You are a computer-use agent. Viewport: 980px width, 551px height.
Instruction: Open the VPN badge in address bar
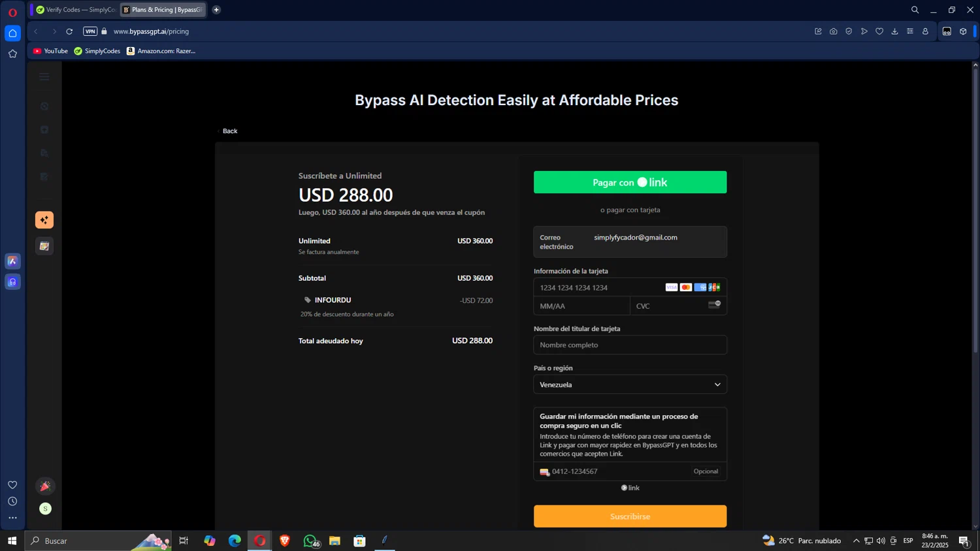(x=90, y=31)
